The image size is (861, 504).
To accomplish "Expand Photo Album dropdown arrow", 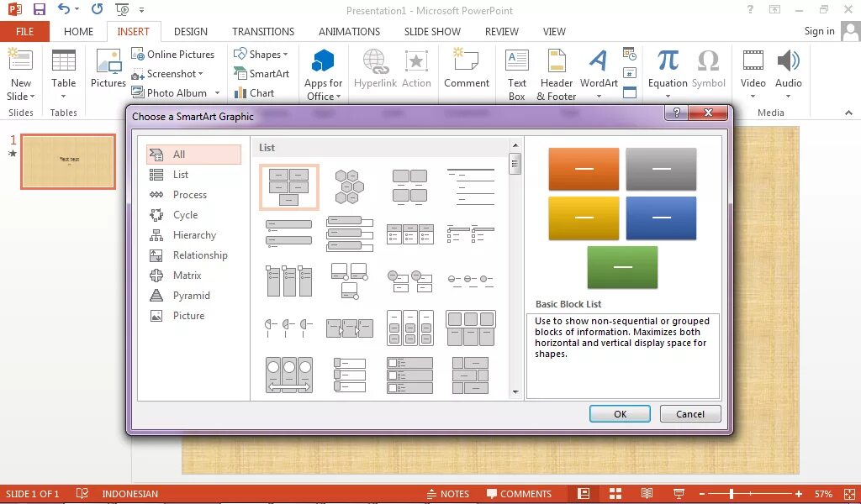I will coord(218,93).
